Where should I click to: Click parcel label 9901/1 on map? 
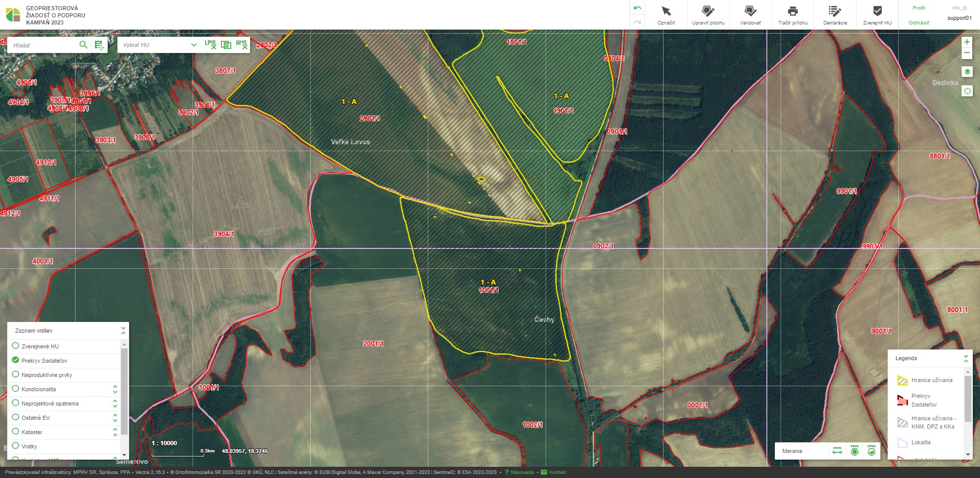tap(847, 191)
